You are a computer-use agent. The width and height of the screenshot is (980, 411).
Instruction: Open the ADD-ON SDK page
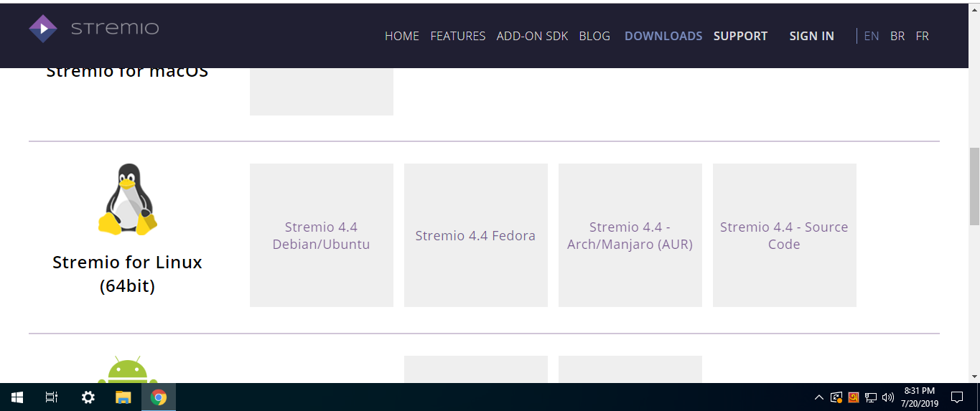pyautogui.click(x=532, y=36)
